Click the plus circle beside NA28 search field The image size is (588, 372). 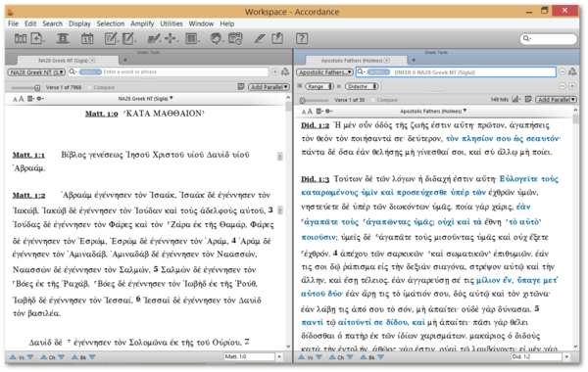click(x=274, y=71)
